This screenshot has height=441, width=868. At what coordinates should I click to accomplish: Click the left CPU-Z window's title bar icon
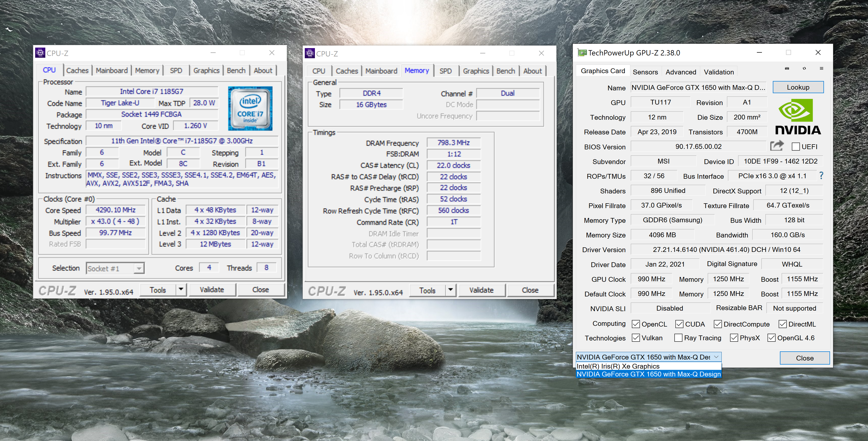[x=40, y=53]
